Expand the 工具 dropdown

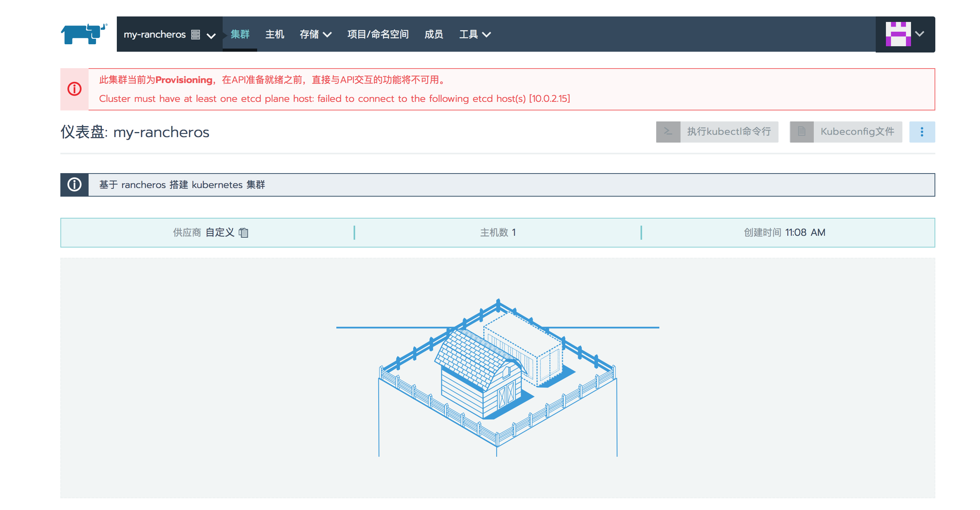(475, 34)
